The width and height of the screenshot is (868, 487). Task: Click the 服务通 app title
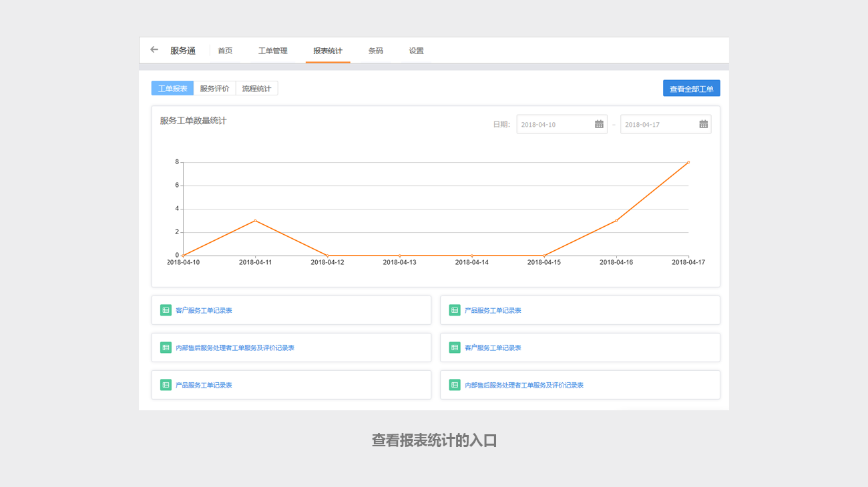pyautogui.click(x=183, y=51)
